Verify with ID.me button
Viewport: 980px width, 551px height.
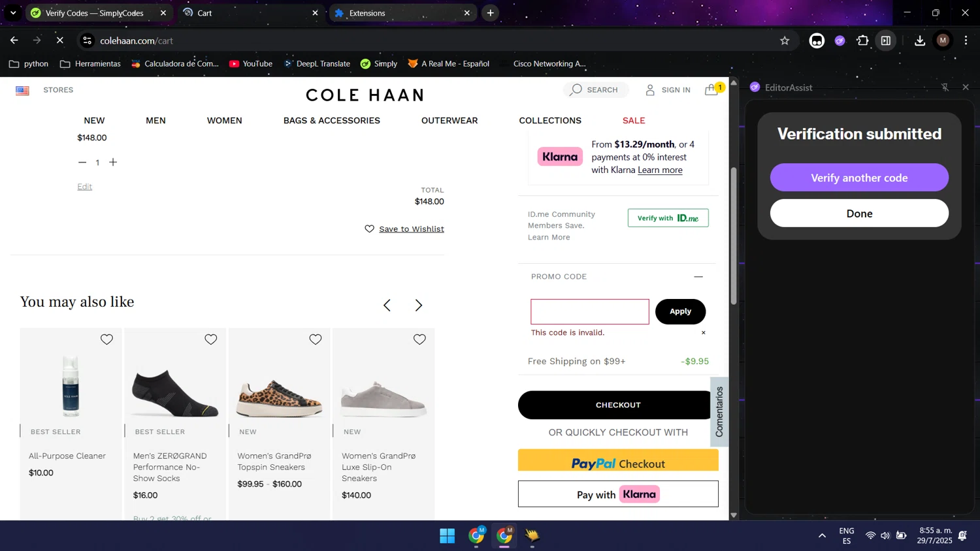[x=668, y=218]
